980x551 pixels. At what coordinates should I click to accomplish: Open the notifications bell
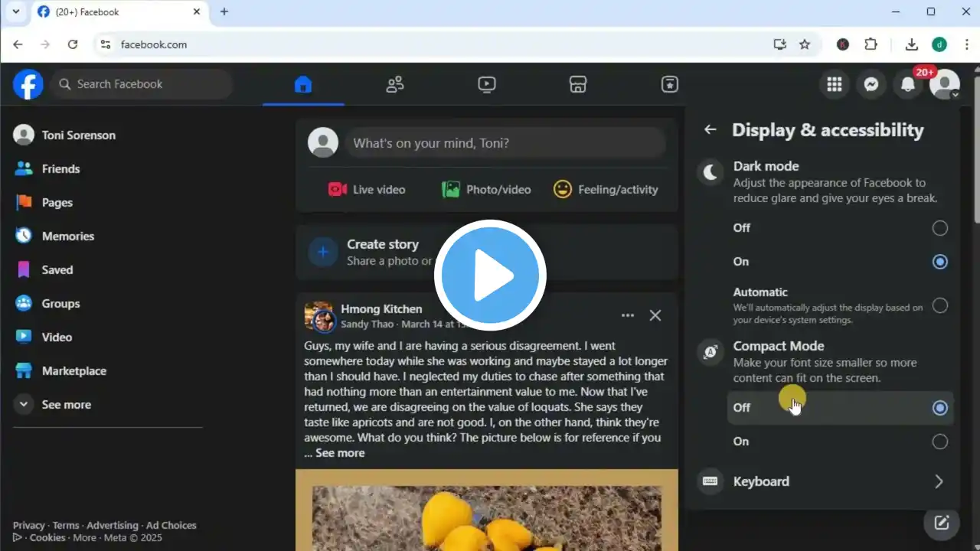(908, 84)
